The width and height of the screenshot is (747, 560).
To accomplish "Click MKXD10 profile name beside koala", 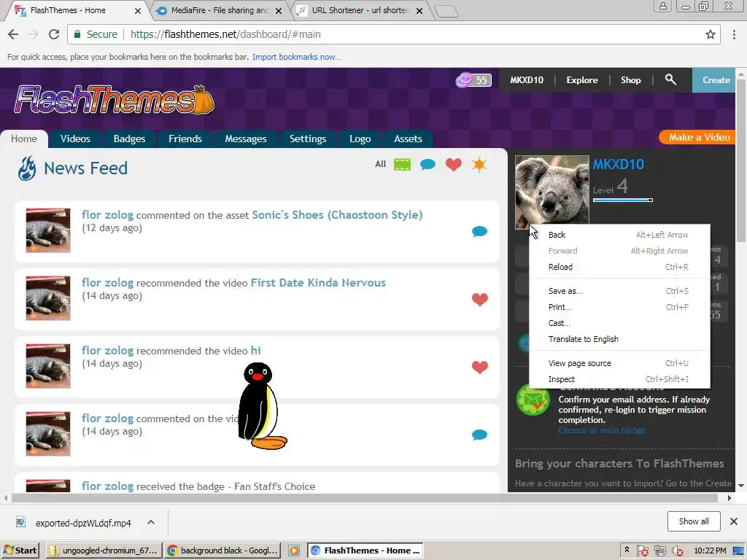I will tap(618, 164).
